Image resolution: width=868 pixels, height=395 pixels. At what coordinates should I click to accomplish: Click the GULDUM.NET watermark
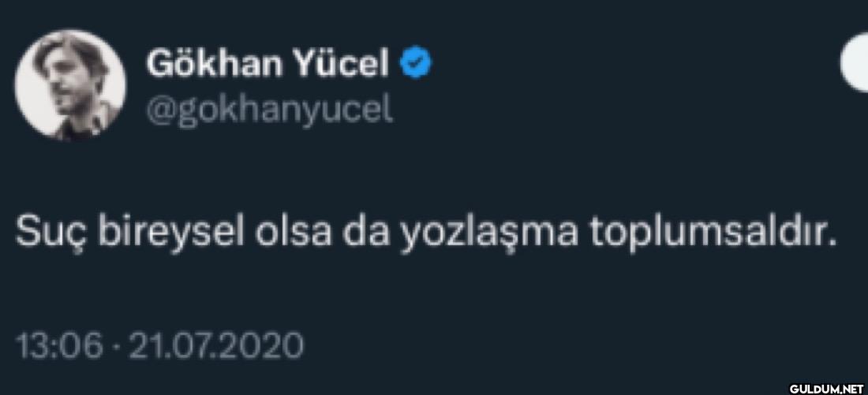coord(826,388)
